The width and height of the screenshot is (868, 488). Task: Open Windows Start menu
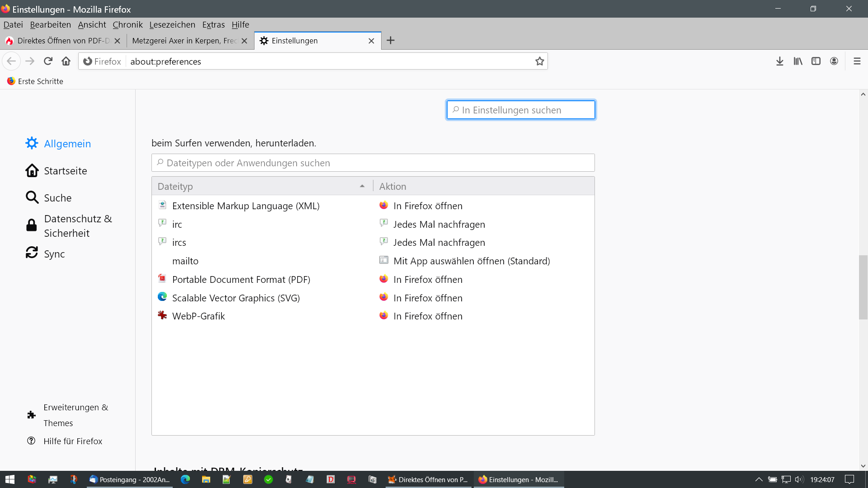click(x=10, y=479)
